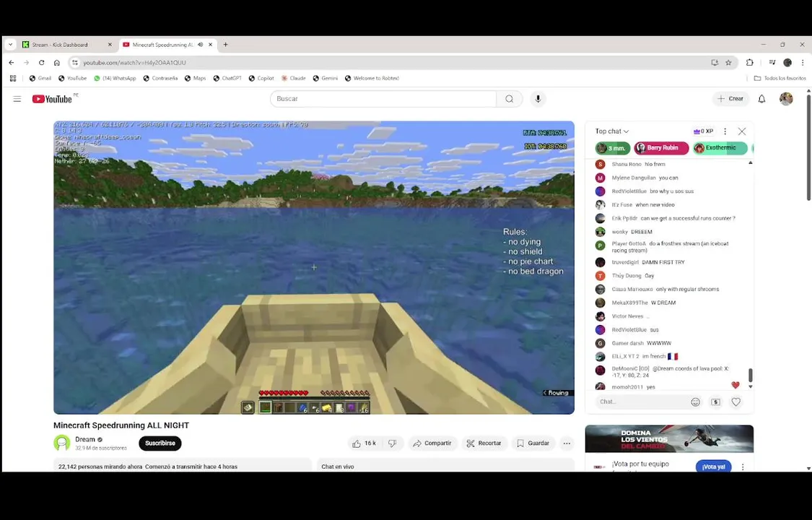Mute the Minecraft tab via speaker icon
Viewport: 812px width, 520px height.
click(201, 45)
